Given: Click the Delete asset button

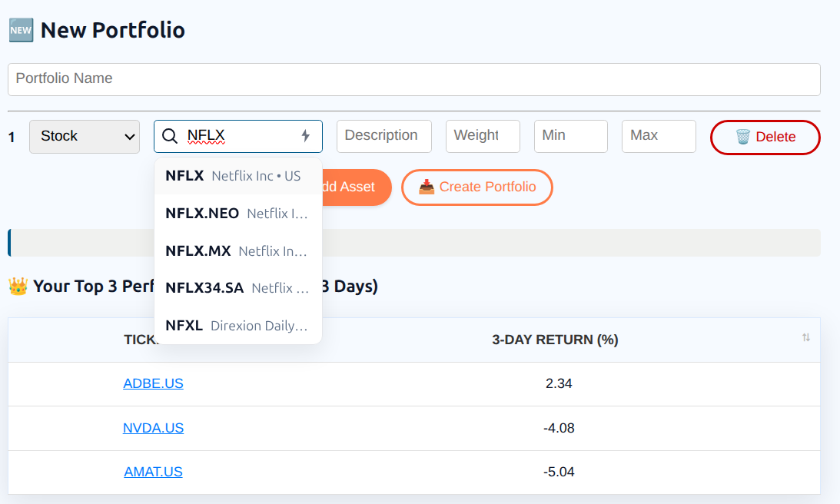Looking at the screenshot, I should [765, 137].
